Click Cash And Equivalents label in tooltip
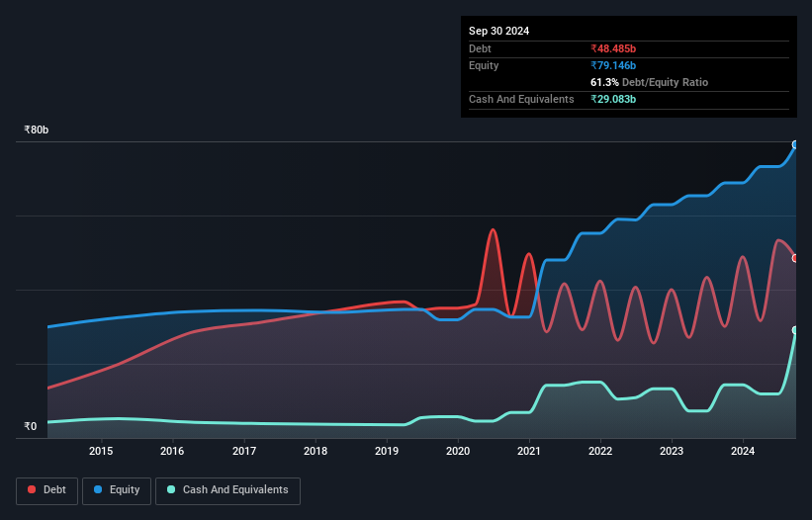Screen dimensions: 812x520 [x=521, y=99]
